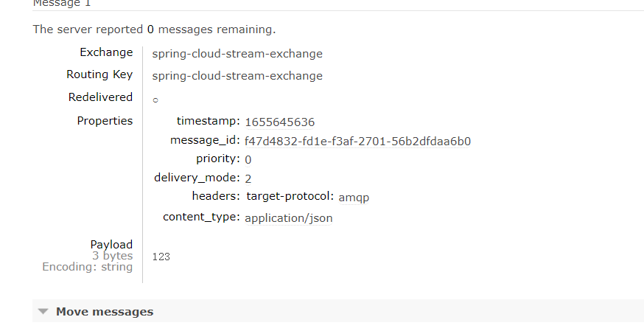644x331 pixels.
Task: Click the Exchange row label
Action: click(106, 52)
